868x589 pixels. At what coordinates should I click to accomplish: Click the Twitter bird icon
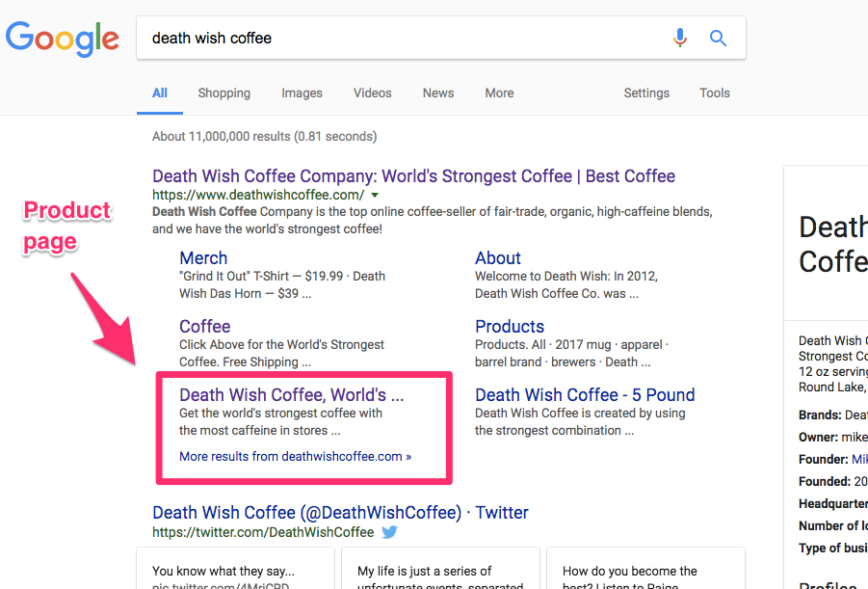[x=389, y=531]
